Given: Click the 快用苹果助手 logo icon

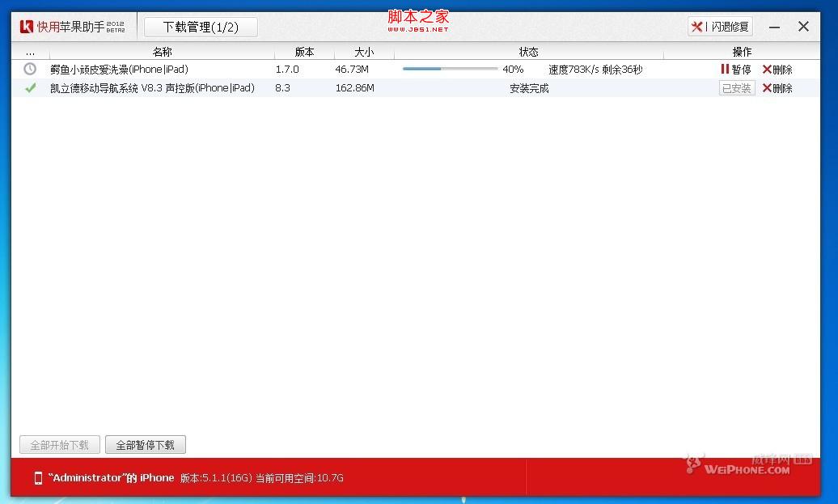Looking at the screenshot, I should pos(27,27).
